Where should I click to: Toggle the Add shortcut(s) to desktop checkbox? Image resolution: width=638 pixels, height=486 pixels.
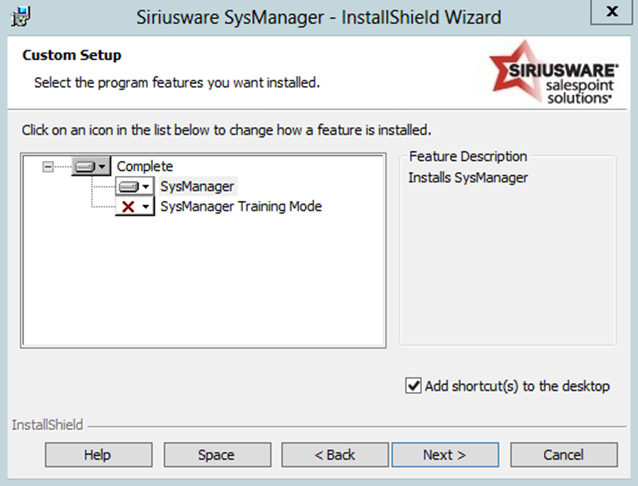(413, 386)
